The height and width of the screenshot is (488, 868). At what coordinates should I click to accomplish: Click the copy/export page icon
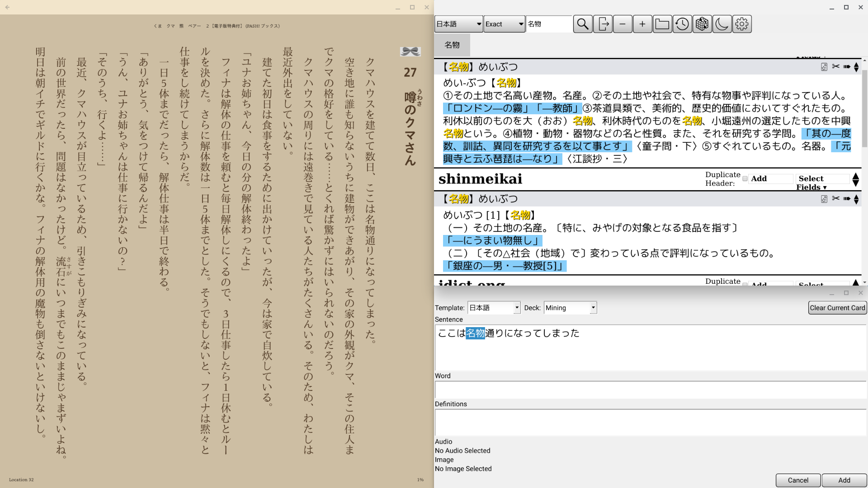[x=604, y=24]
